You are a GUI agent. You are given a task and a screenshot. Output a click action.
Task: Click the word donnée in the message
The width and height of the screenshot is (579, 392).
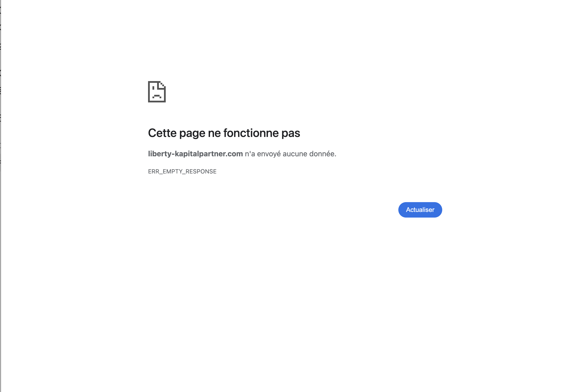[x=323, y=154]
